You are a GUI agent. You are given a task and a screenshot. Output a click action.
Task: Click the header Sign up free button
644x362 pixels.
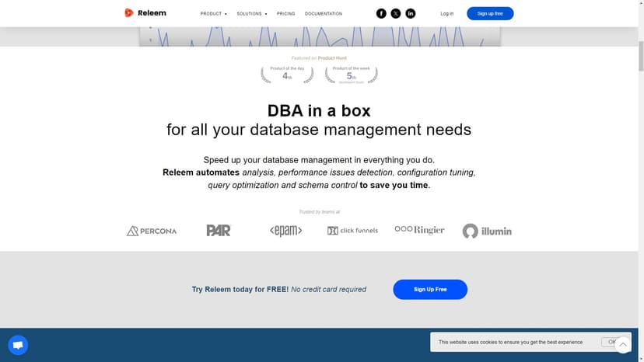coord(490,13)
